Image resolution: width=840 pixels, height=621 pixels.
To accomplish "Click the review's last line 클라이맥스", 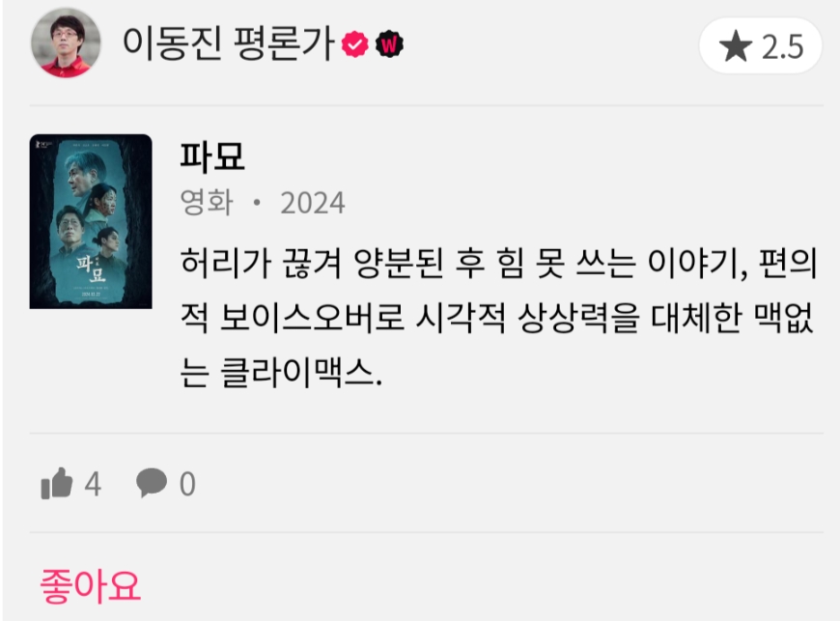I will tap(281, 373).
